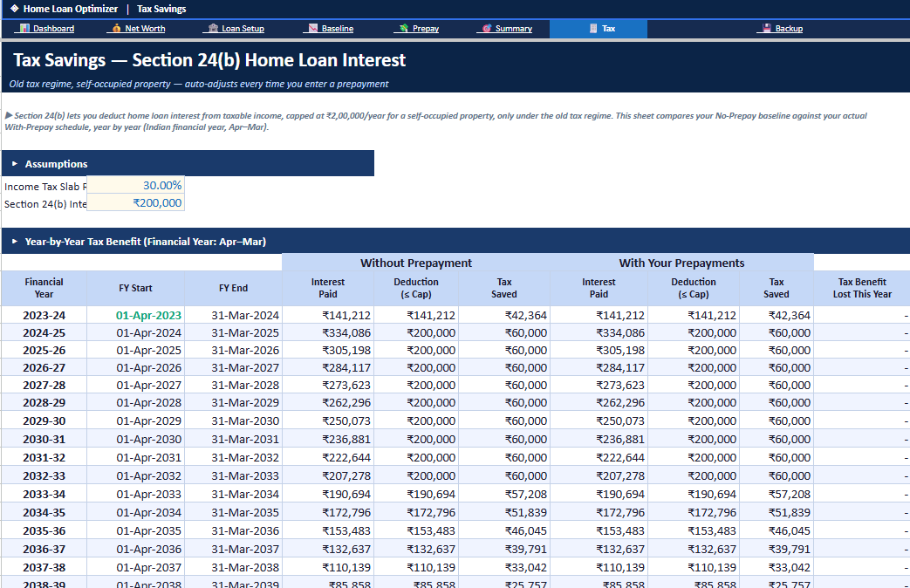Click the old tax regime subtitle line

(x=198, y=84)
